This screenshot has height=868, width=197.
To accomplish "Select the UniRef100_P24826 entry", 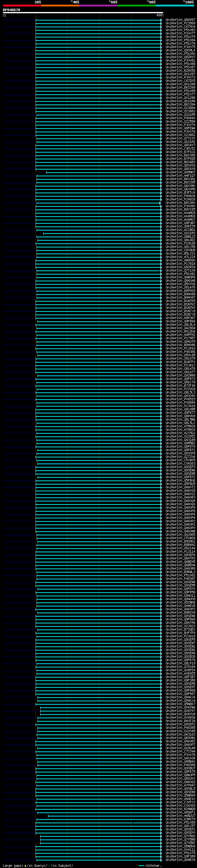I will [180, 199].
